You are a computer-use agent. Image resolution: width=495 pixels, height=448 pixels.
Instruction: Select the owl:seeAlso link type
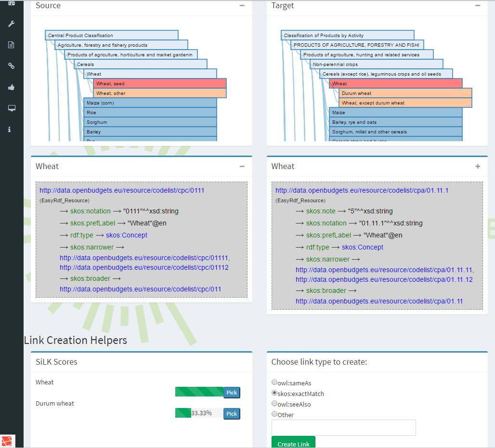[274, 404]
